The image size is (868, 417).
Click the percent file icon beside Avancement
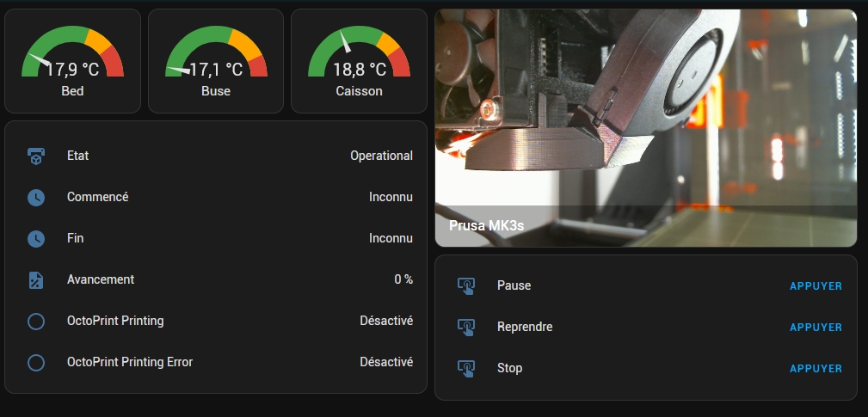[x=36, y=279]
